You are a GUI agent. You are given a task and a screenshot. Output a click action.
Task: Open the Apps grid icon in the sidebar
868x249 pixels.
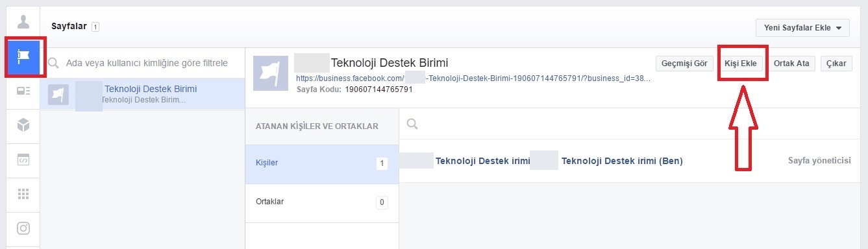click(23, 193)
